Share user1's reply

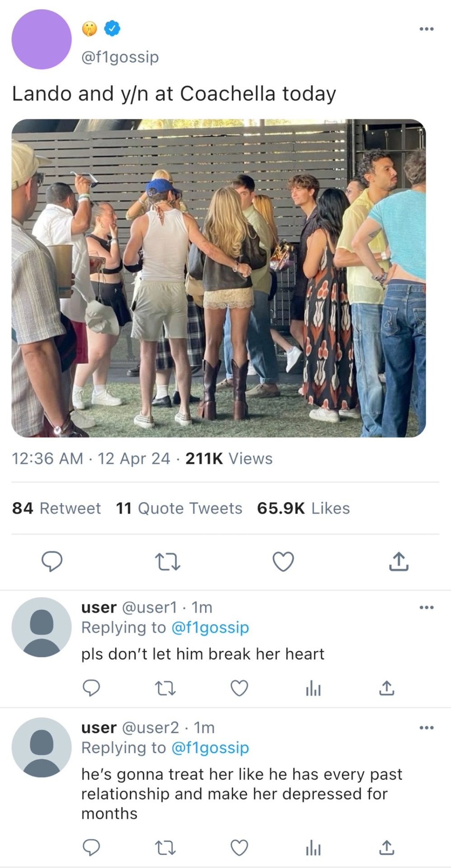pyautogui.click(x=386, y=688)
